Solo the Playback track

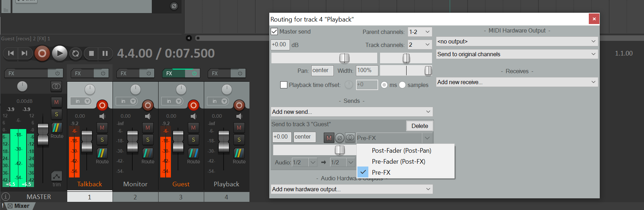[239, 140]
